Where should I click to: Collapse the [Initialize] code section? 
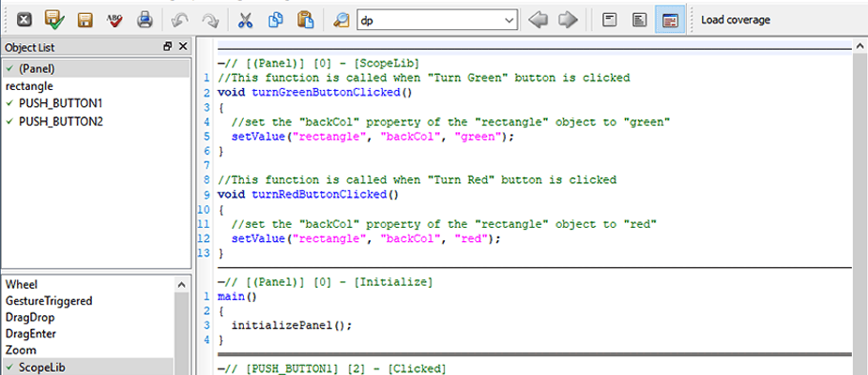(221, 282)
